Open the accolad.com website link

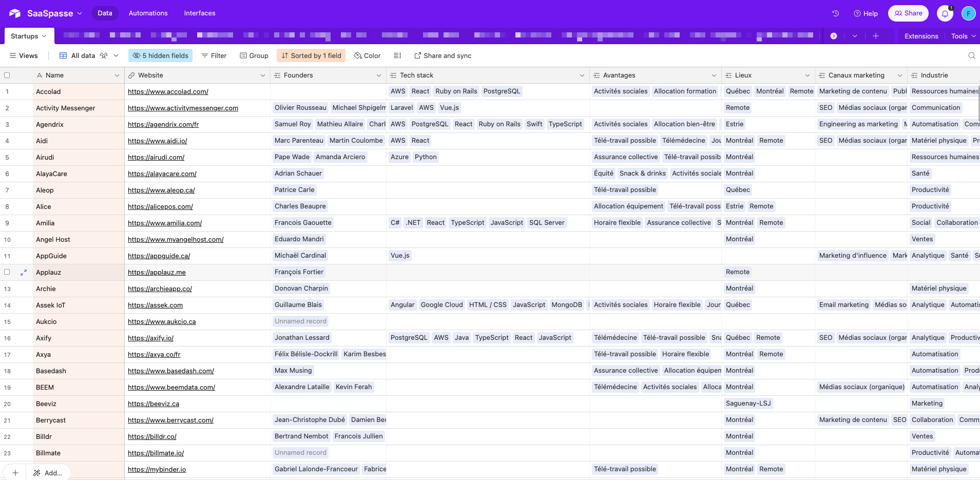(168, 92)
